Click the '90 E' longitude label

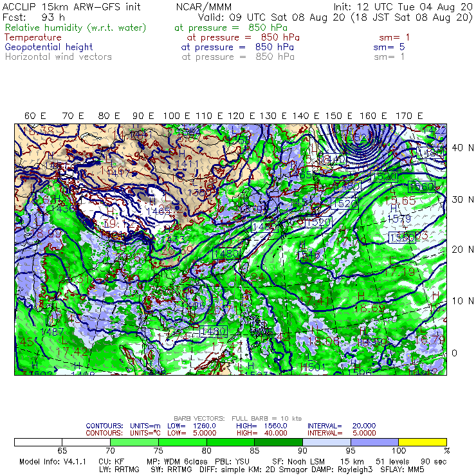pos(143,116)
